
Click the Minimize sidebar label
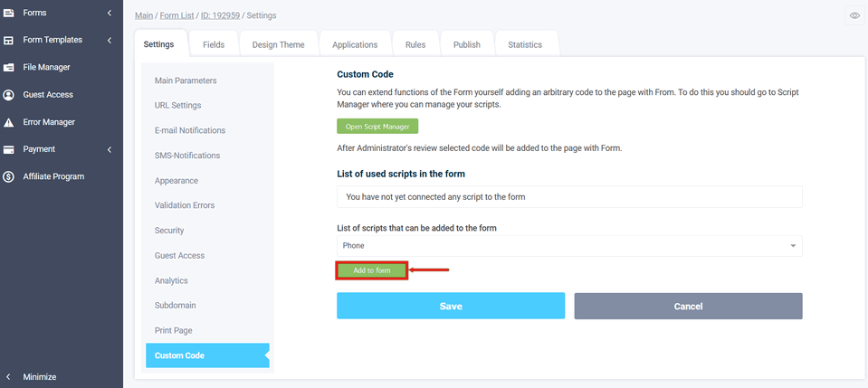39,377
